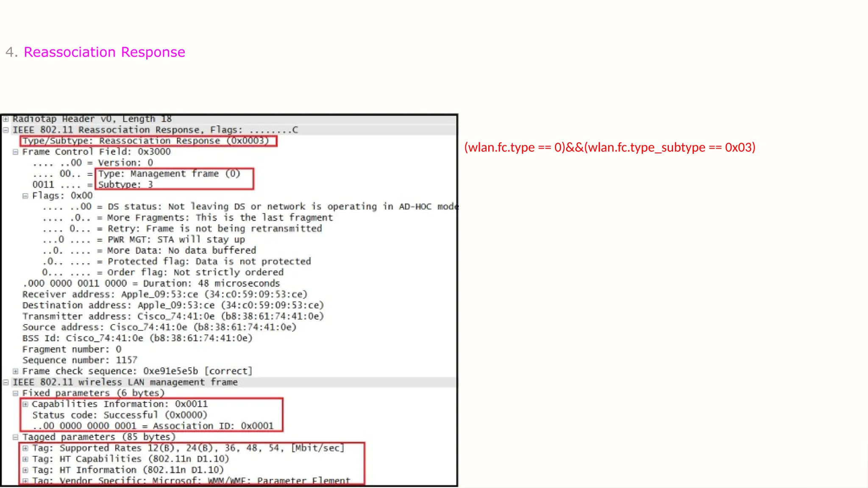Select the Subtype: 3 row
Viewport: 868px width, 488px height.
click(x=93, y=185)
